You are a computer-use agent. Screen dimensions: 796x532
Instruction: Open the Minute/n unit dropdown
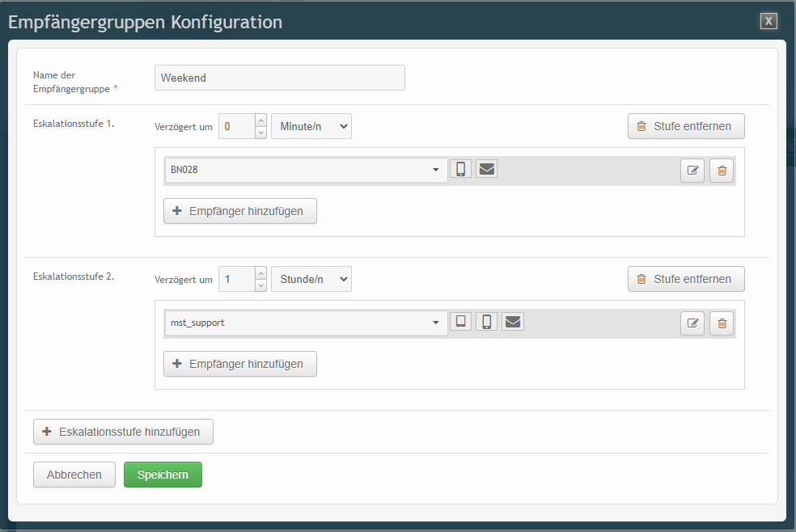(311, 126)
